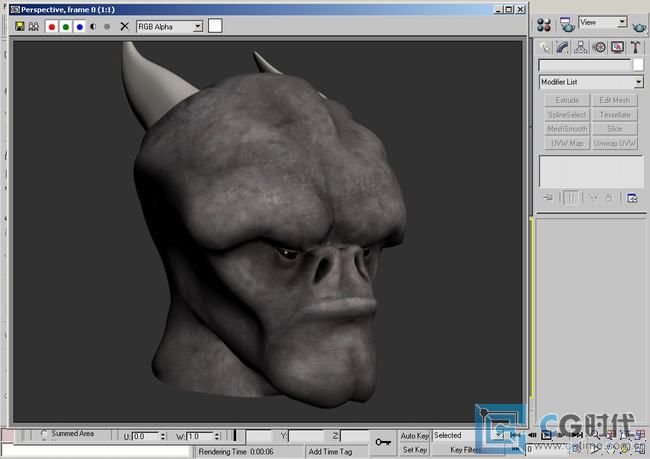
Task: Click the UVW Map modifier button
Action: click(567, 143)
